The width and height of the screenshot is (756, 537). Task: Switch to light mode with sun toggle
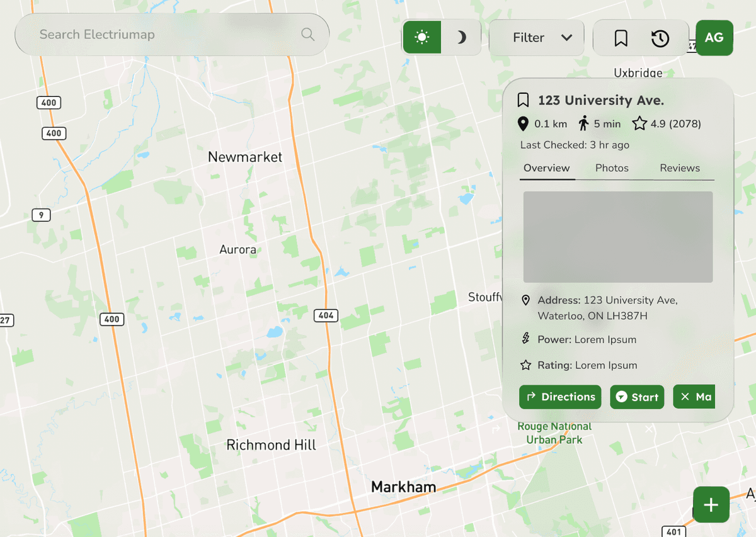coord(422,38)
